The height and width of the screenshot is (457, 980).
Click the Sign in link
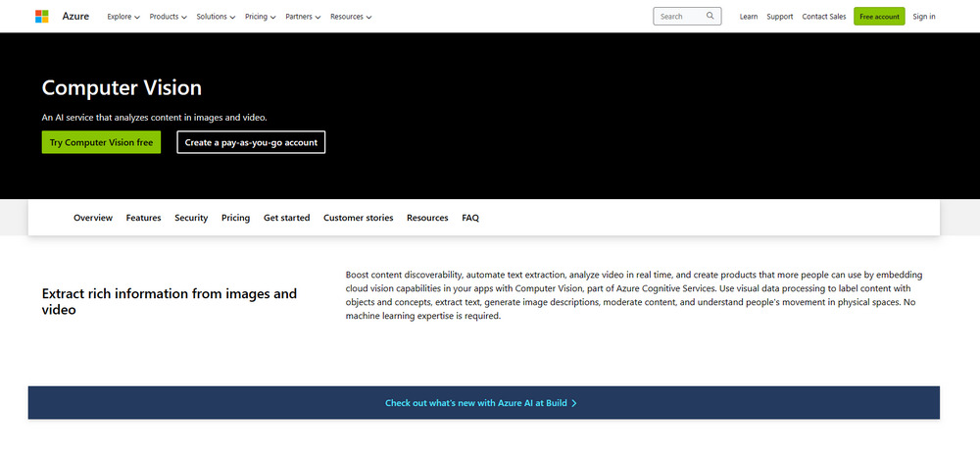pyautogui.click(x=924, y=17)
